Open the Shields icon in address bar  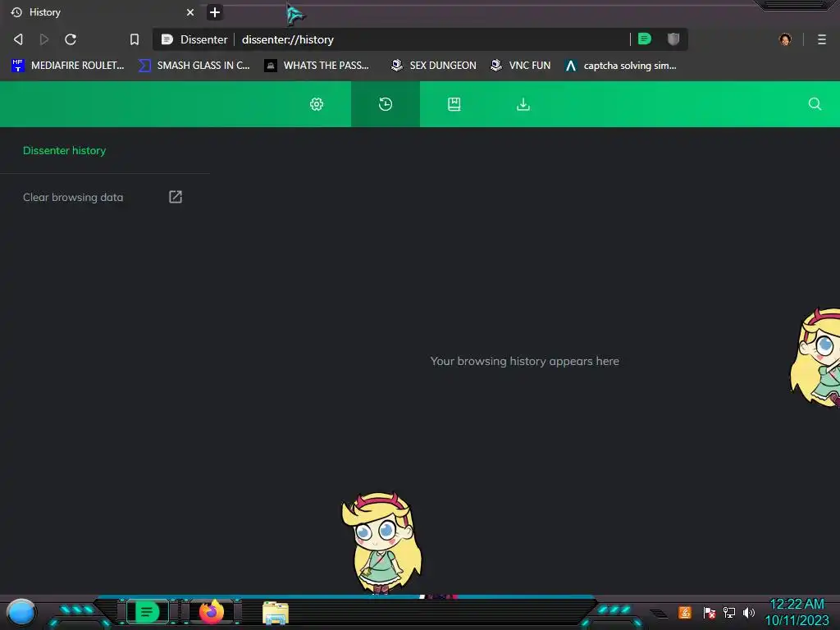pyautogui.click(x=673, y=39)
